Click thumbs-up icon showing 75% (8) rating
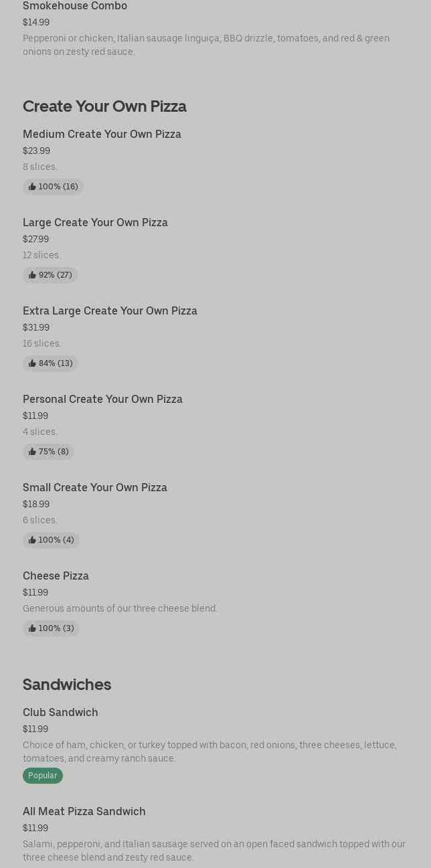The width and height of the screenshot is (431, 868). 32,452
